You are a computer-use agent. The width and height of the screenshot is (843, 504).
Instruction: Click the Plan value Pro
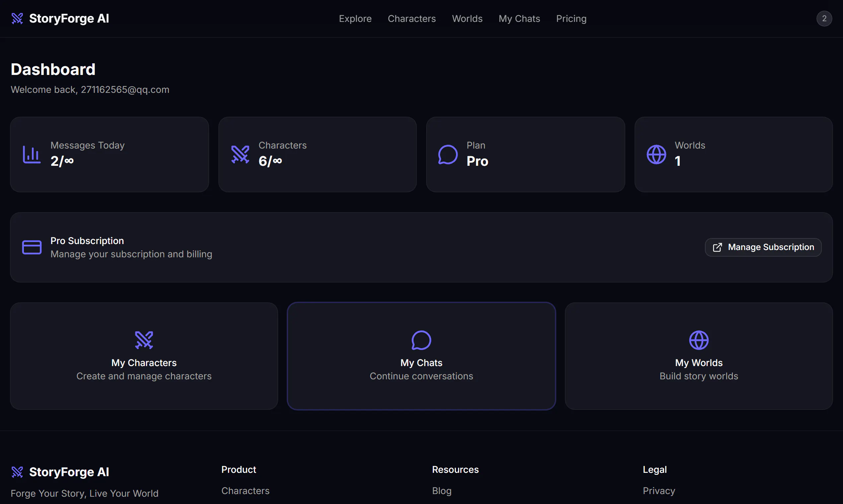[477, 161]
